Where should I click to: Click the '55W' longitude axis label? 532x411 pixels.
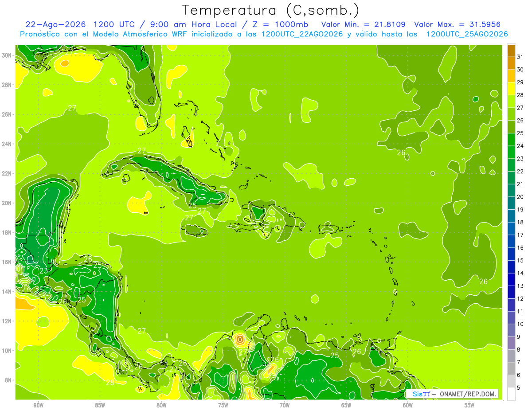[469, 405]
